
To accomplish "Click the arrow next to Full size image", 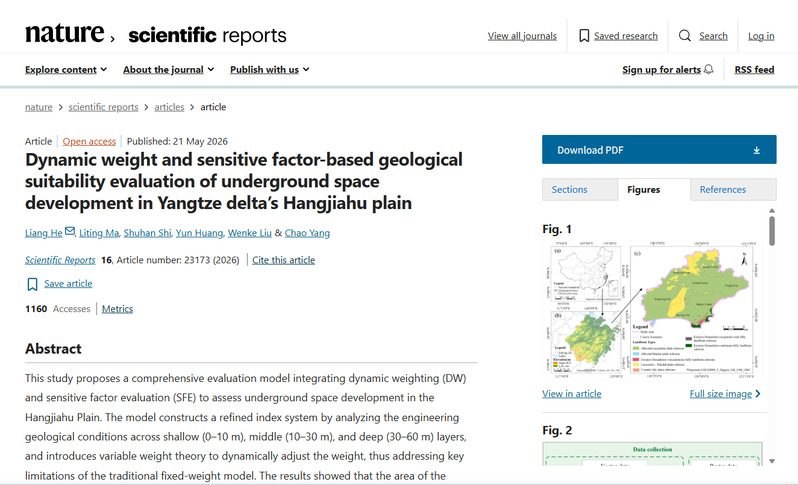I will point(758,393).
